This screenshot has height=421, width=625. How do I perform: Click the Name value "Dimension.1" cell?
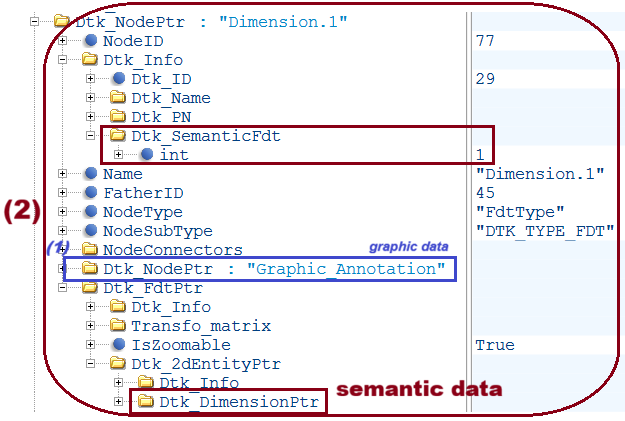(540, 174)
